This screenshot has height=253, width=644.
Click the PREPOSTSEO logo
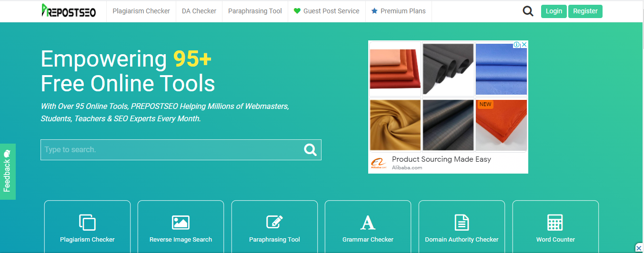click(x=68, y=11)
